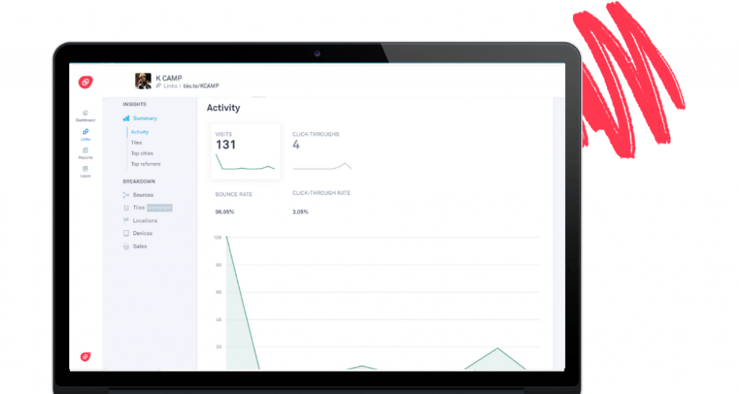Open Top cities under Summary
Image resolution: width=739 pixels, height=394 pixels.
(x=142, y=153)
